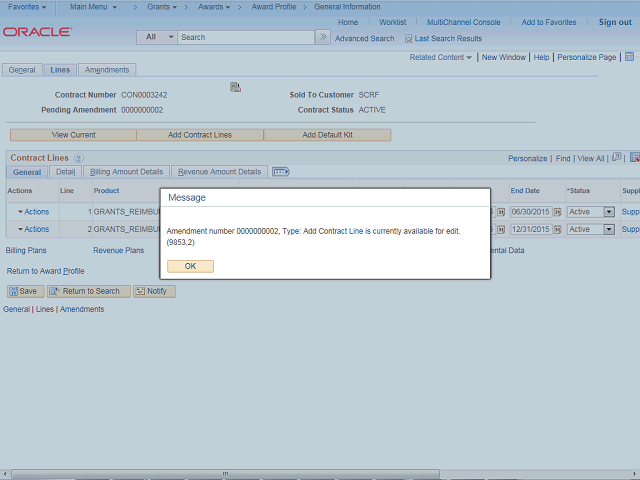
Task: Open Related Content dropdown
Action: click(440, 57)
